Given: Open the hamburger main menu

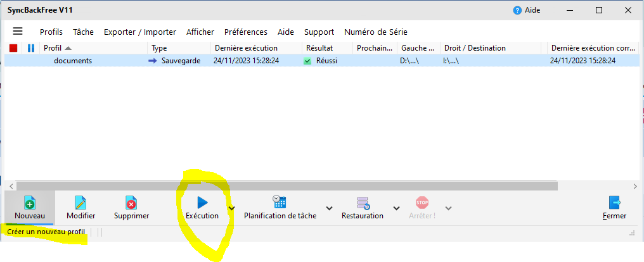Looking at the screenshot, I should click(18, 31).
